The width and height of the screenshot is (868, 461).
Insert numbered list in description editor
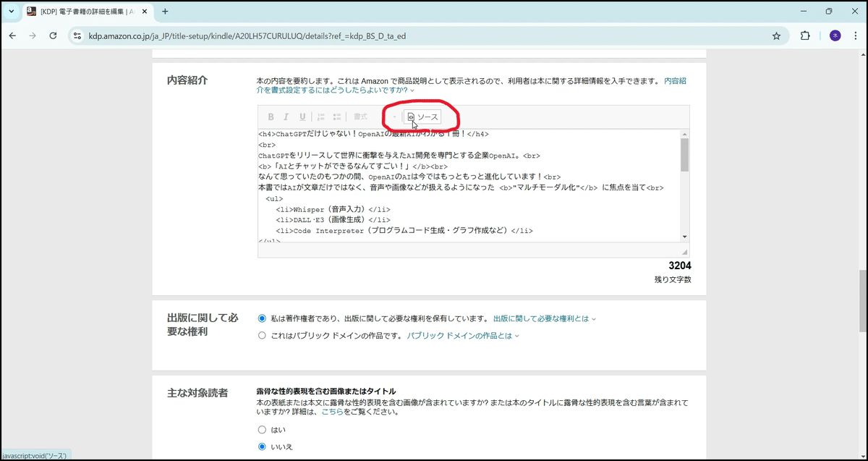pyautogui.click(x=321, y=117)
